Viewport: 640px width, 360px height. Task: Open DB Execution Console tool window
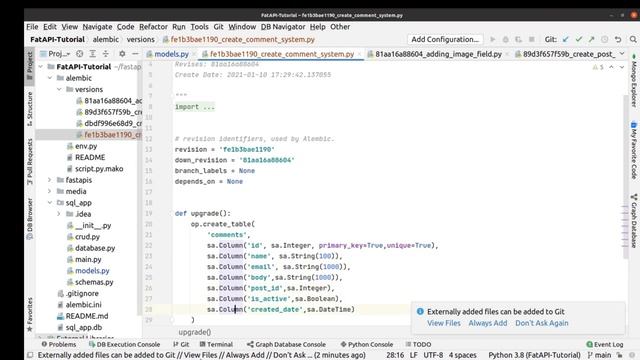point(124,344)
